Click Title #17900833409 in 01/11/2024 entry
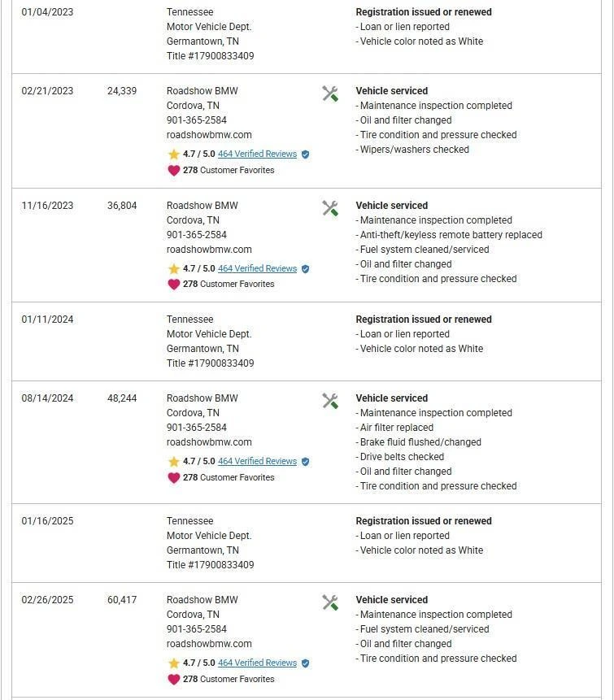 tap(210, 363)
